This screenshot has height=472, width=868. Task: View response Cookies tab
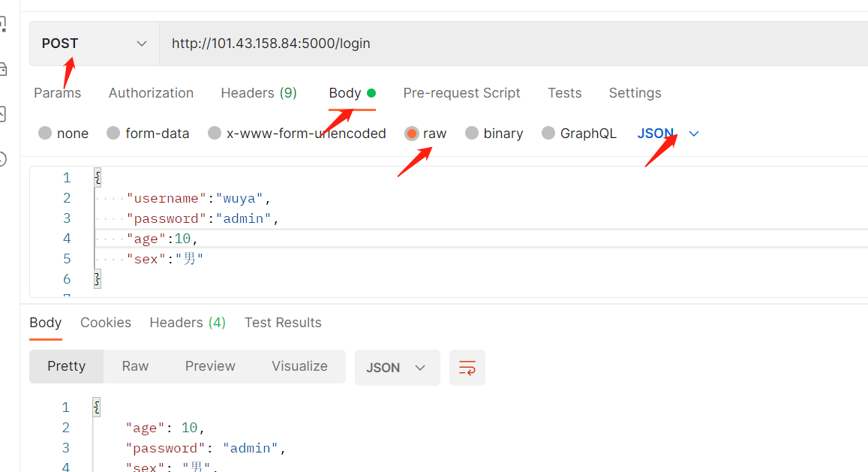pos(106,323)
